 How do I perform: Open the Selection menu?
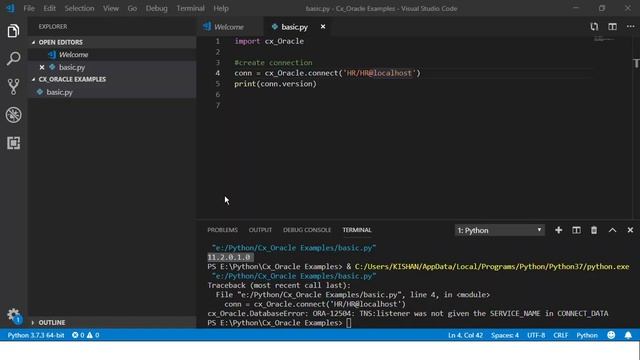79,8
